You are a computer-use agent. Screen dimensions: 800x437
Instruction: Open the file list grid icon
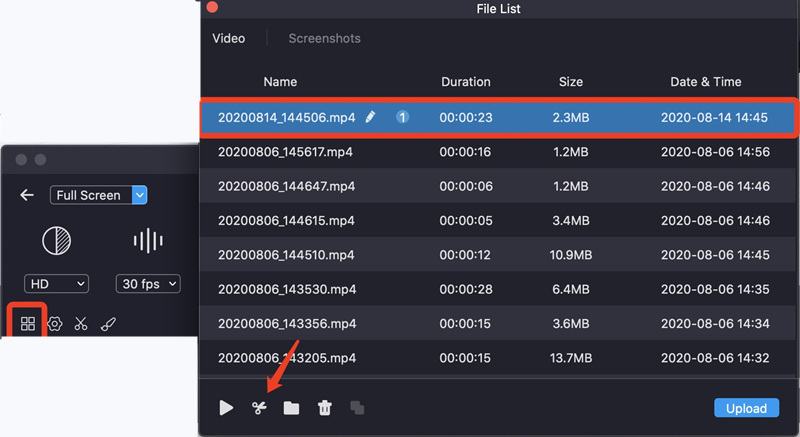[x=28, y=323]
